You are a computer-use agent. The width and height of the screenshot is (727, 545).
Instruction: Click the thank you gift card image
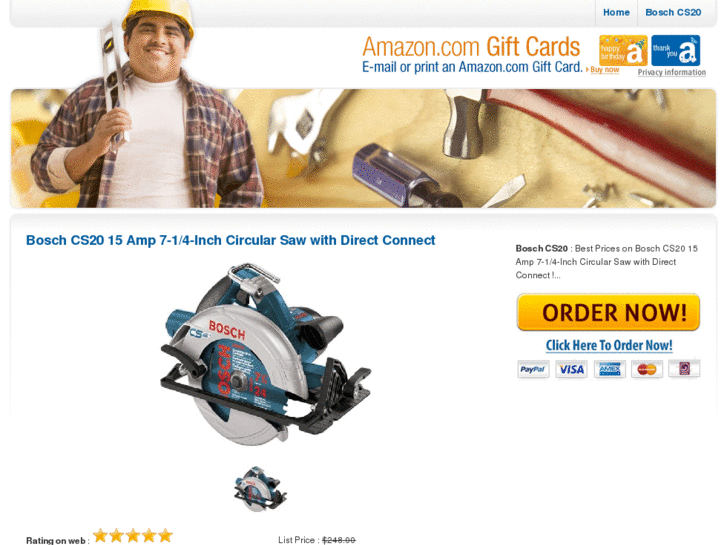(676, 50)
